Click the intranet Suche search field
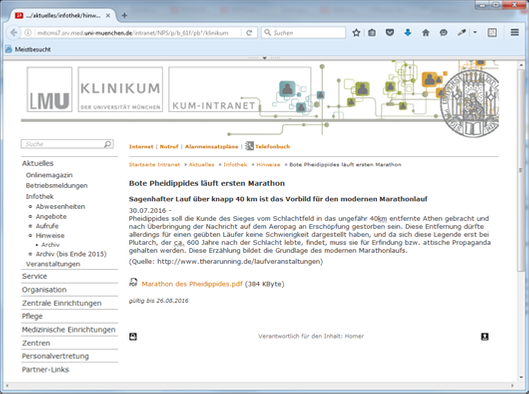529x394 pixels. pyautogui.click(x=67, y=144)
